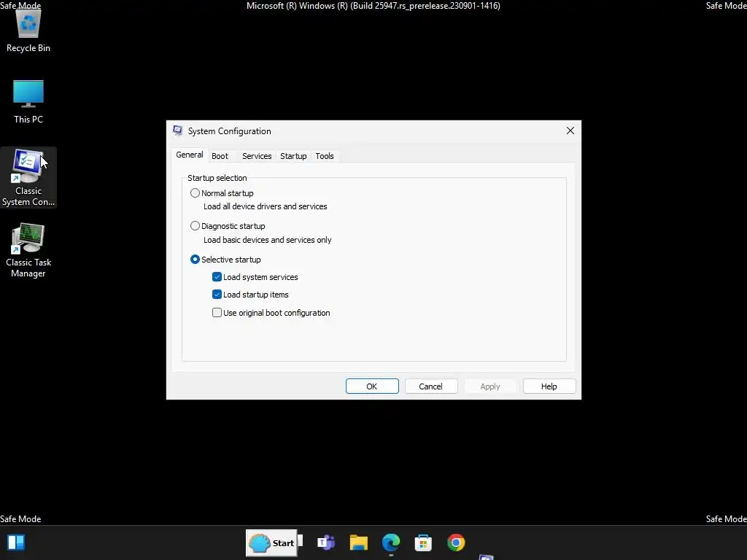Click 'Load all device drivers and services' text

coord(266,206)
